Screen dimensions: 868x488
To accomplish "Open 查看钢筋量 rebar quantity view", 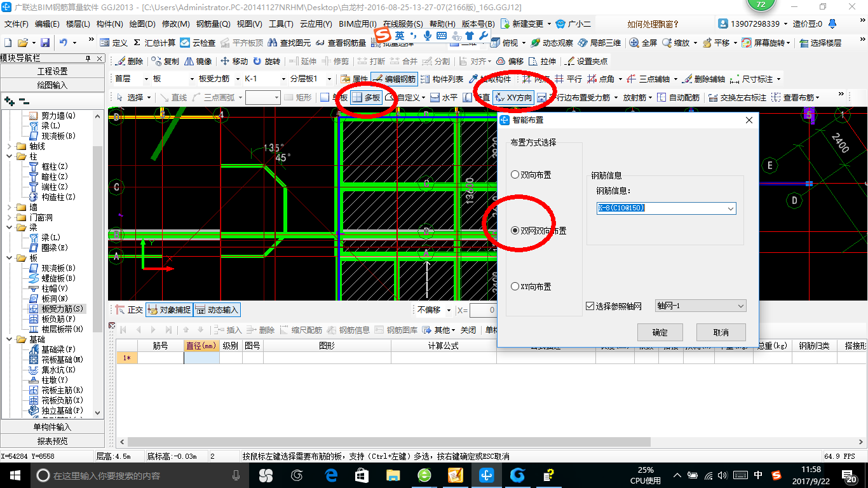I will click(341, 43).
